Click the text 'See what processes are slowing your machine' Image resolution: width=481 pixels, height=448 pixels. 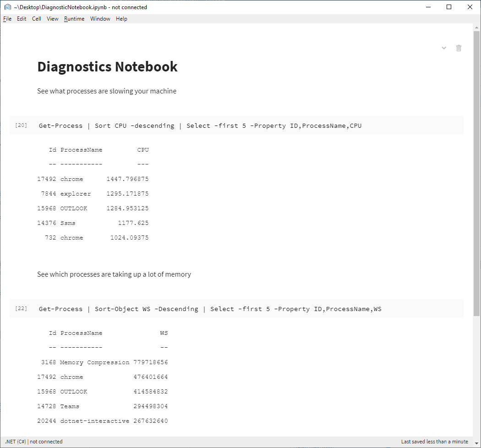(x=107, y=91)
